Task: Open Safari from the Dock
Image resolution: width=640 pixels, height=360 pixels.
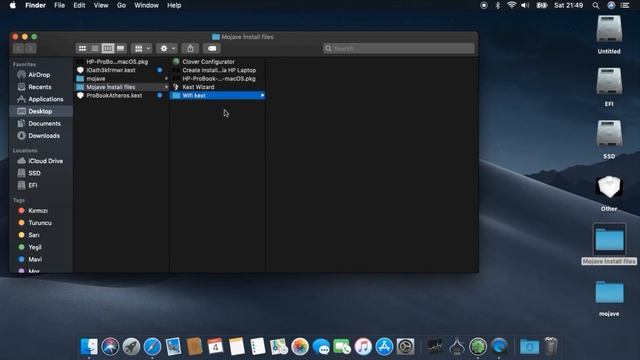Action: click(x=152, y=347)
